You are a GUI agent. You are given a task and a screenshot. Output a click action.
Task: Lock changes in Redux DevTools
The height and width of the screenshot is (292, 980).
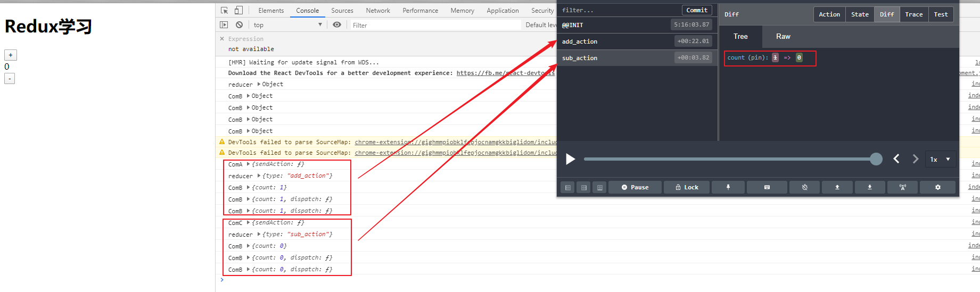coord(687,187)
